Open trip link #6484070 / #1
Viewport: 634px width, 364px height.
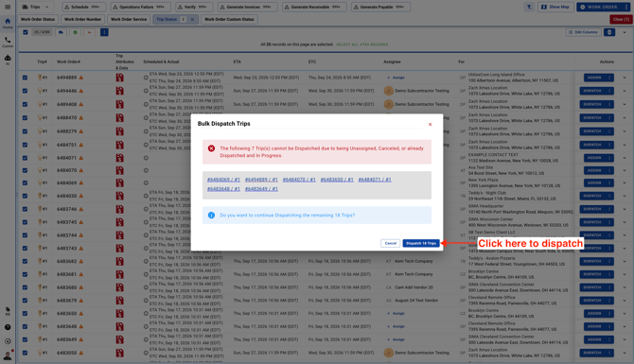[x=299, y=180]
